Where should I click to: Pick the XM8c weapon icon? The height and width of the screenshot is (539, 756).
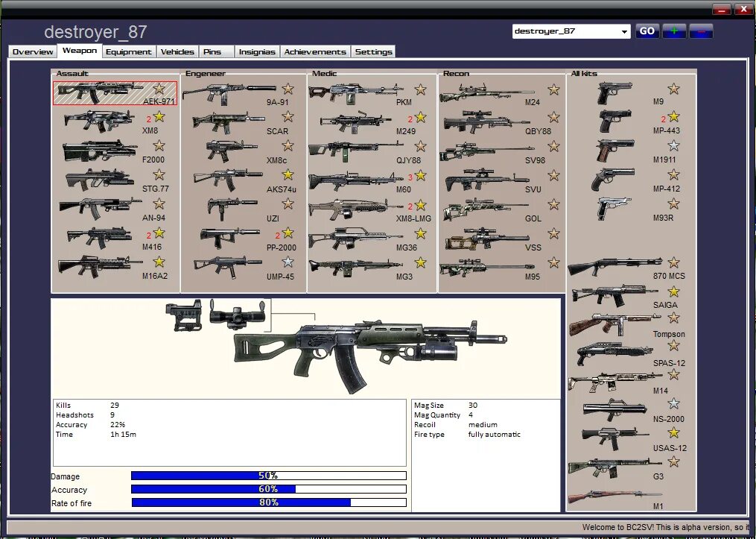point(232,151)
